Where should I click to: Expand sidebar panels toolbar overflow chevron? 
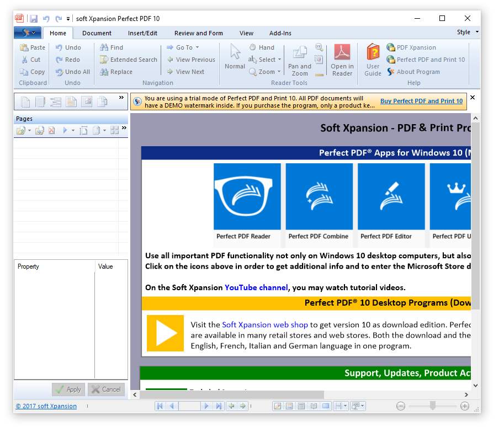[121, 97]
